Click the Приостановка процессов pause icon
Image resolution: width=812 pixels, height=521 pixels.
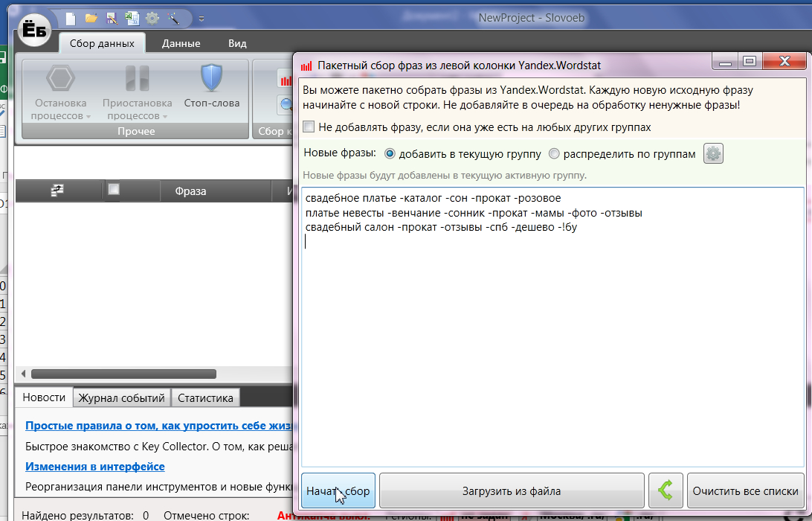[x=138, y=78]
